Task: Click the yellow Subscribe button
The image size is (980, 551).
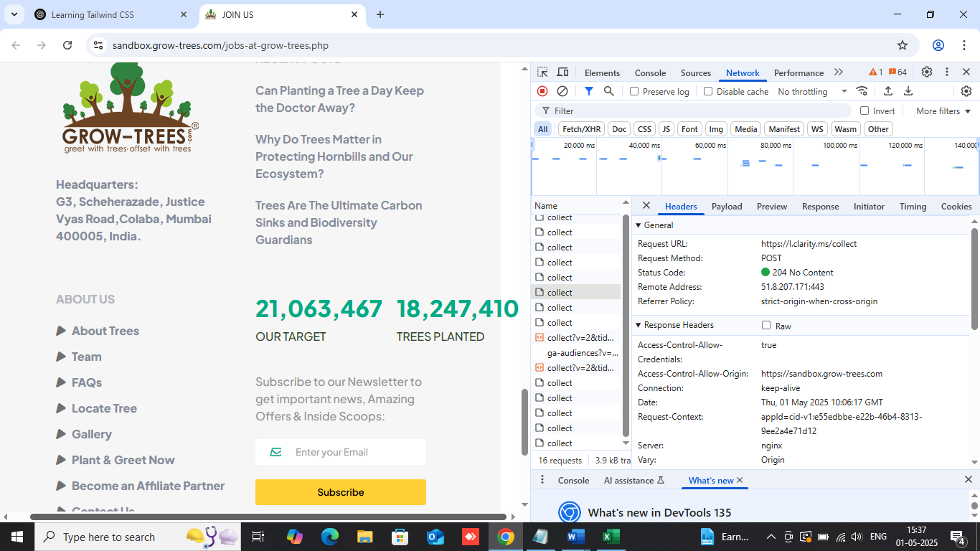Action: pos(341,492)
